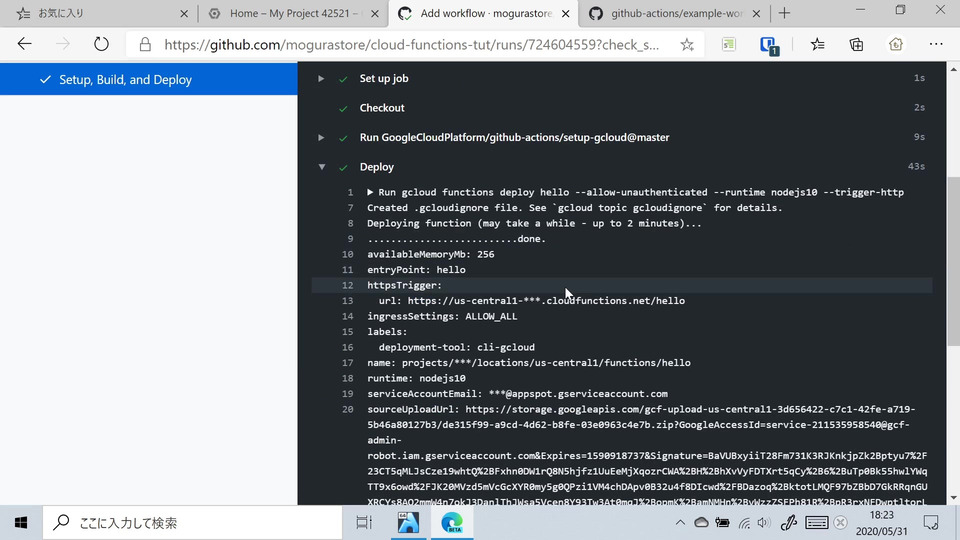Screen dimensions: 960x540
Task: Open a new browser tab
Action: (x=784, y=13)
